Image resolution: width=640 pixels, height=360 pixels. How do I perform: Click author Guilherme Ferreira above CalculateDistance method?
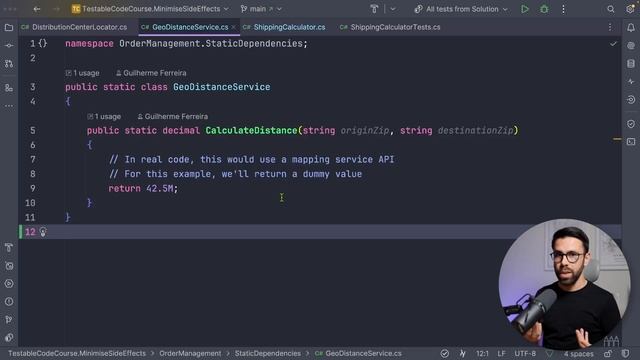pos(172,116)
